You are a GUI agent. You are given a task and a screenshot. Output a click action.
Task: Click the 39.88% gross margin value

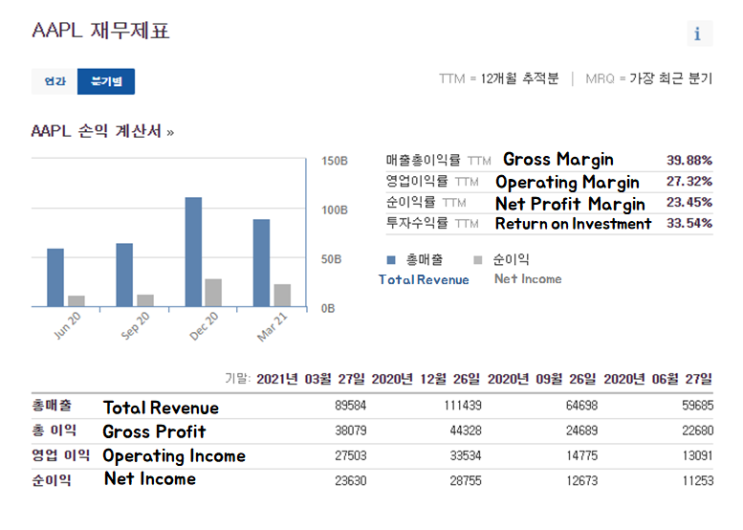click(689, 160)
